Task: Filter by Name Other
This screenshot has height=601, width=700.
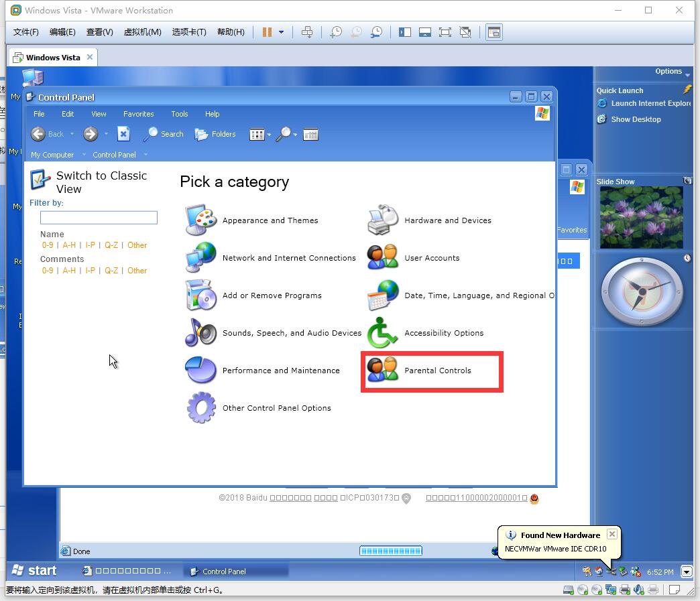Action: point(137,245)
